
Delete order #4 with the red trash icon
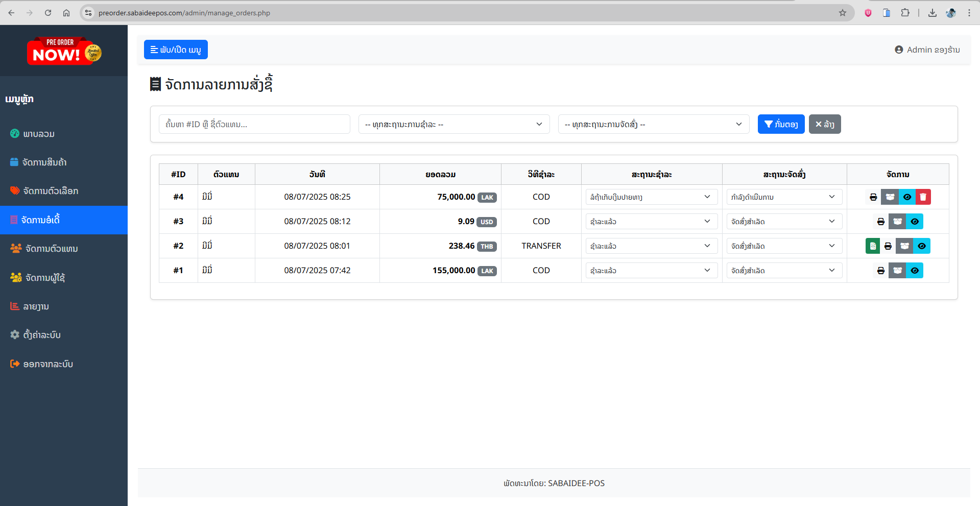923,197
